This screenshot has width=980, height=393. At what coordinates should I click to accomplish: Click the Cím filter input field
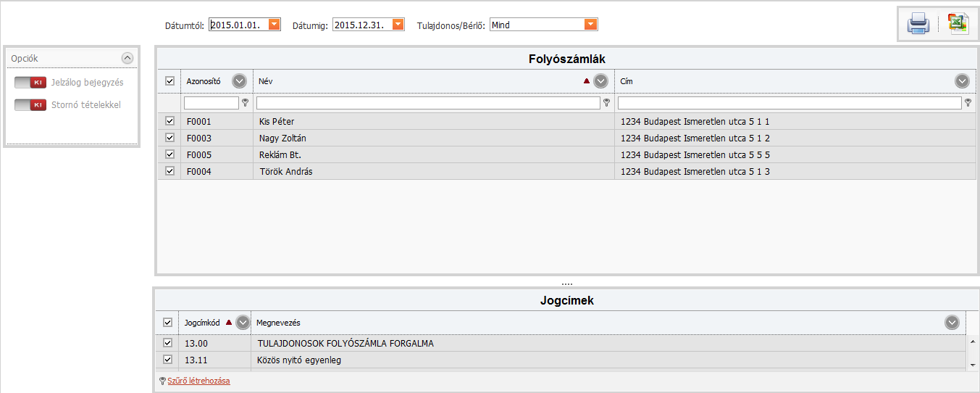[790, 103]
